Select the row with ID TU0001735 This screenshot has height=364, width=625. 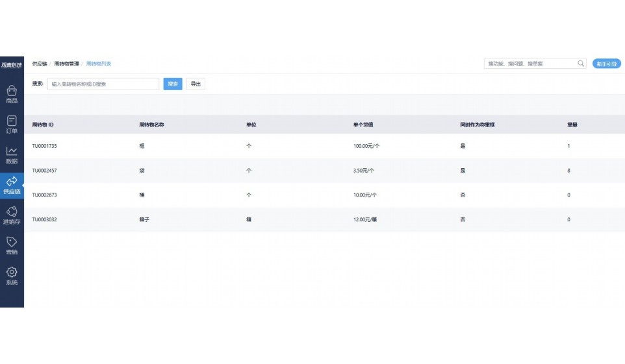(45, 146)
